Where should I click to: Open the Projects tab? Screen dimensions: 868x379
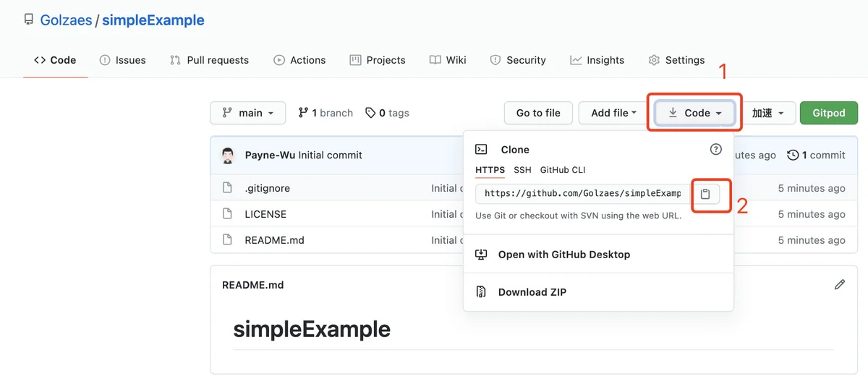click(x=378, y=60)
